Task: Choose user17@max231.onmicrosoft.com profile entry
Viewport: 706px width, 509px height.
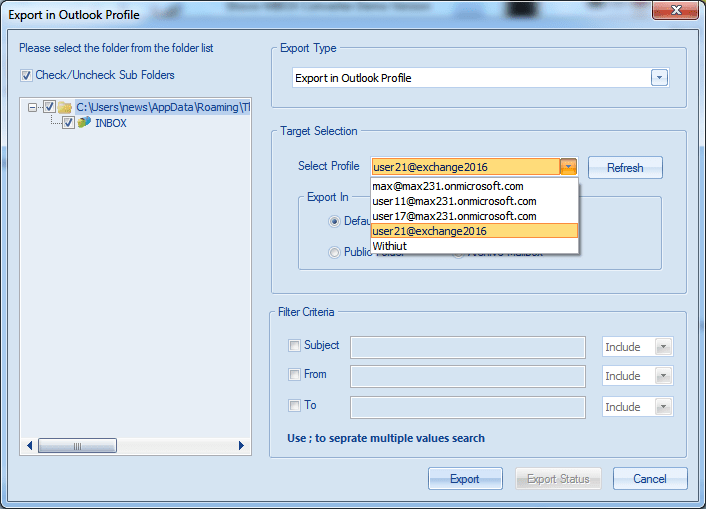Action: [x=454, y=216]
